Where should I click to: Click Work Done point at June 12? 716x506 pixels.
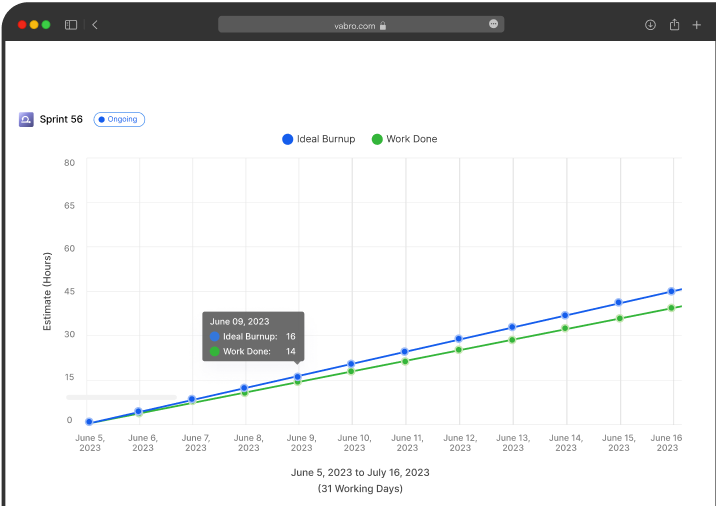point(459,350)
